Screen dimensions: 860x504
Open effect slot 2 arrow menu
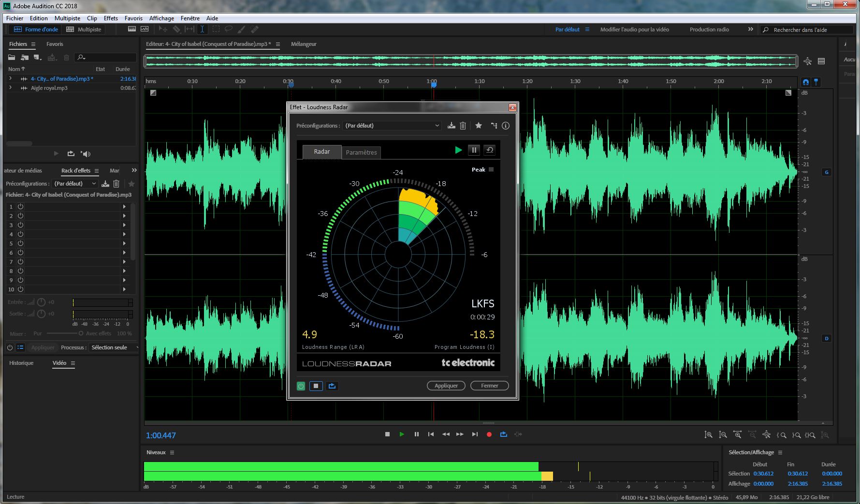[124, 216]
